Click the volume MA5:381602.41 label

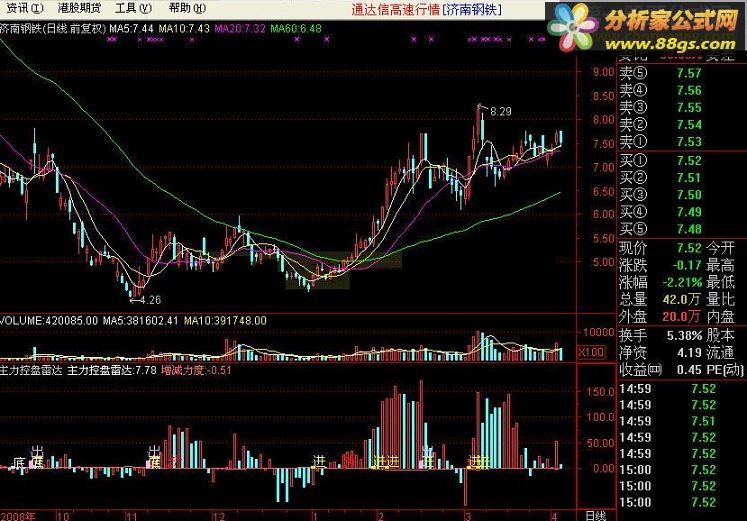[140, 321]
